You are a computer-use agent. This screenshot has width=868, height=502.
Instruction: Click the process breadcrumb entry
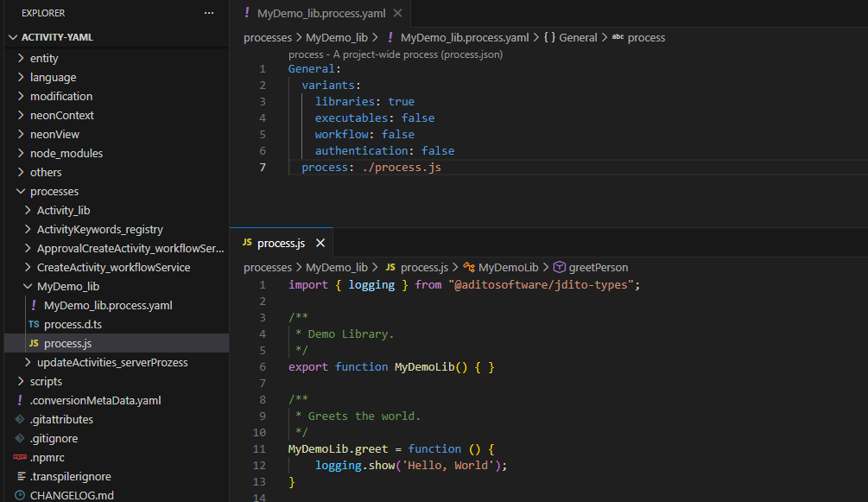[646, 37]
